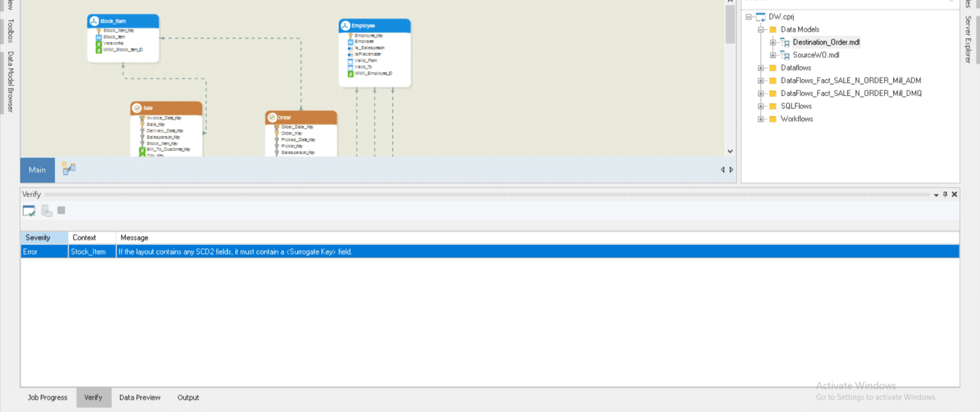The height and width of the screenshot is (412, 980).
Task: Sort by Severity column header
Action: [x=38, y=238]
